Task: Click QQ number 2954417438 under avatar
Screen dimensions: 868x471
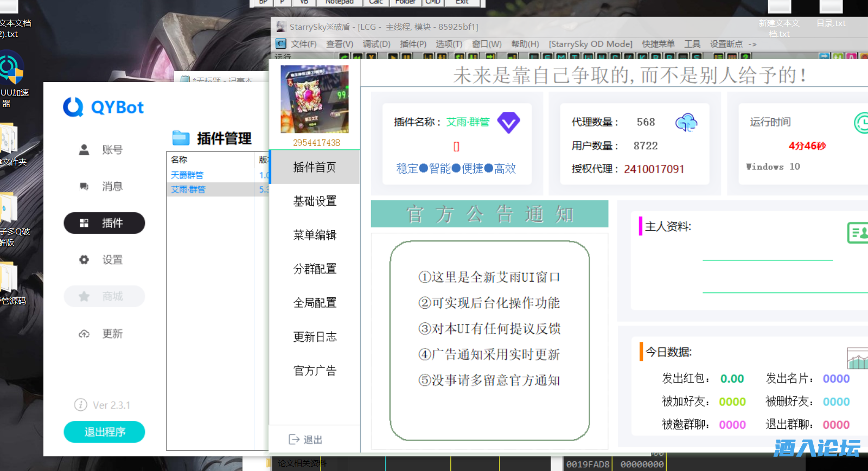Action: [x=316, y=143]
